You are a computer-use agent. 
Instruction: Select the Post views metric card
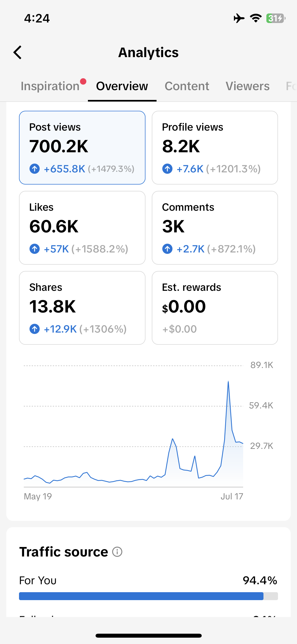pos(82,148)
